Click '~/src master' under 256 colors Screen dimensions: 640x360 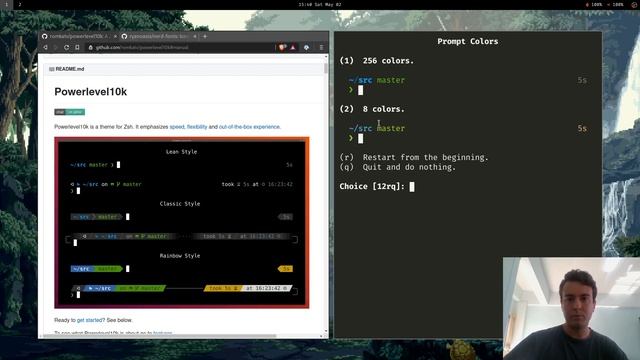click(x=377, y=80)
